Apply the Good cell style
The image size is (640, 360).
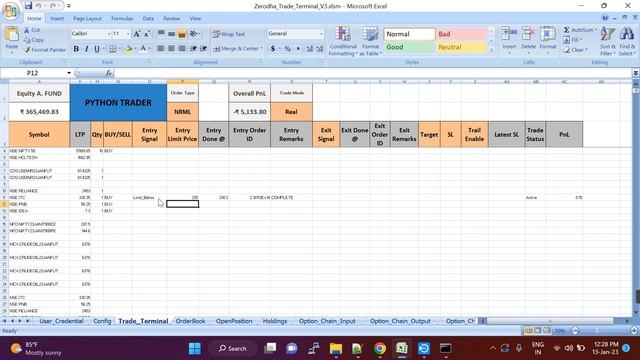click(409, 47)
